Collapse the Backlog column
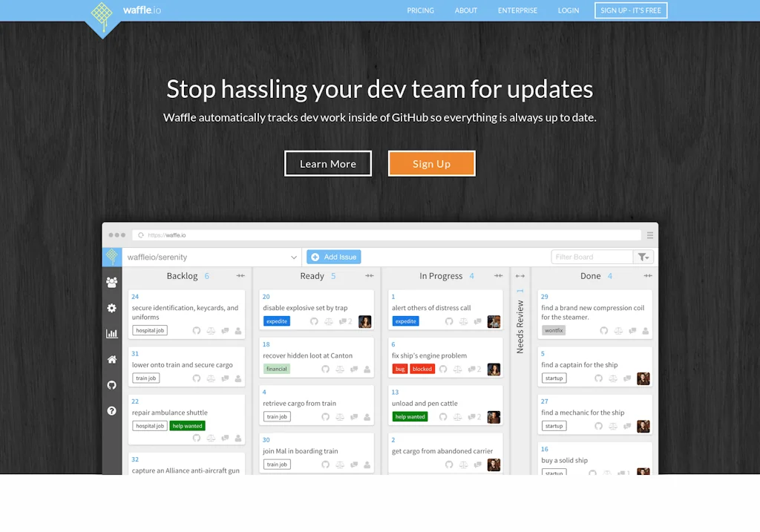The width and height of the screenshot is (760, 532). coord(240,276)
